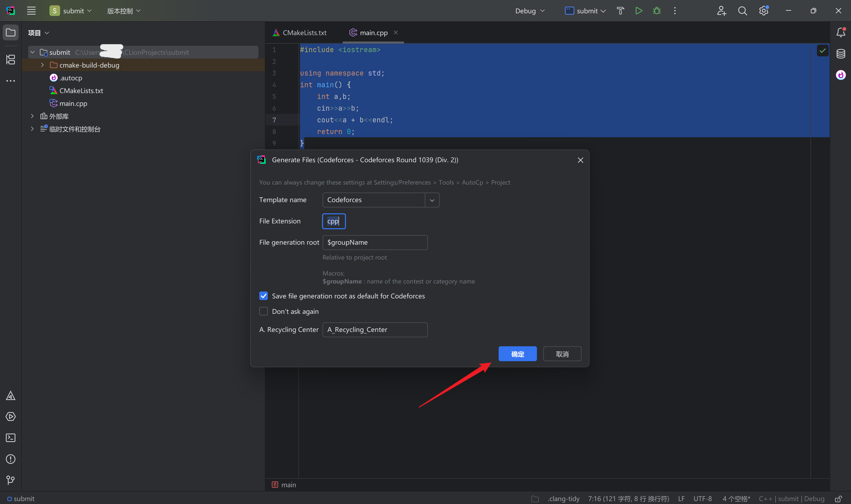Screen dimensions: 851x504
Task: Click the green Run button
Action: tap(639, 11)
